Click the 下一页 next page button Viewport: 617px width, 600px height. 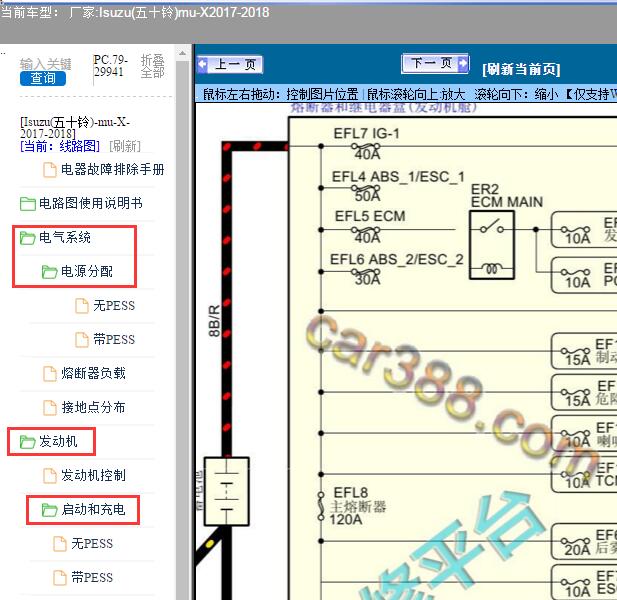click(435, 63)
